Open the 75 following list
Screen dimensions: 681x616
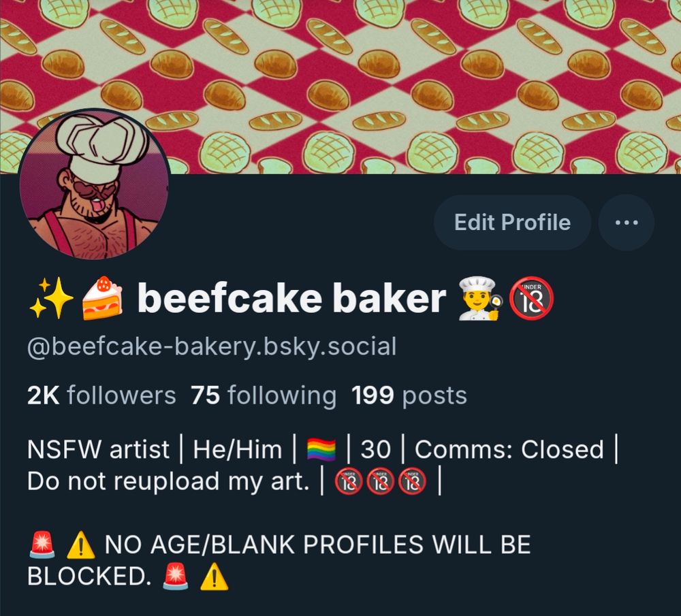pos(264,395)
